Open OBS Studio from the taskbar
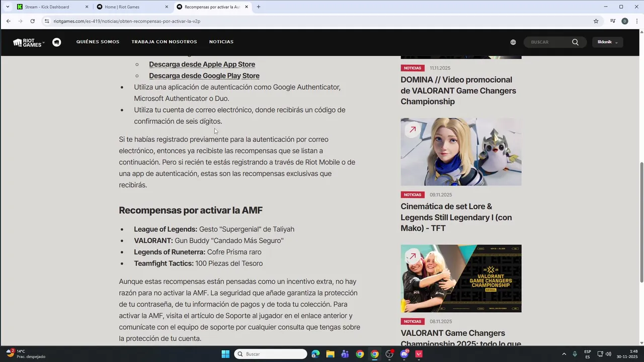The height and width of the screenshot is (362, 644). pyautogui.click(x=389, y=354)
